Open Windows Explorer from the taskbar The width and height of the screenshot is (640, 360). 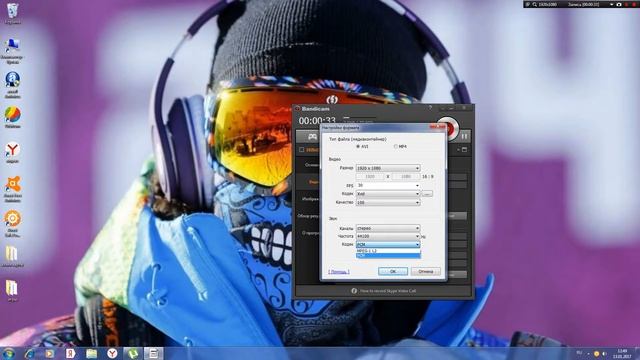pos(91,353)
